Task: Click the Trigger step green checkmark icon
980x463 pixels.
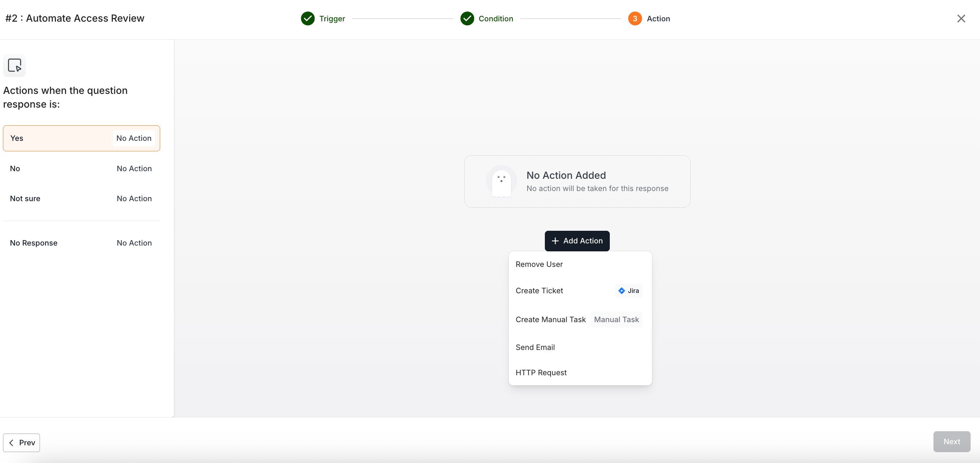Action: (307, 18)
